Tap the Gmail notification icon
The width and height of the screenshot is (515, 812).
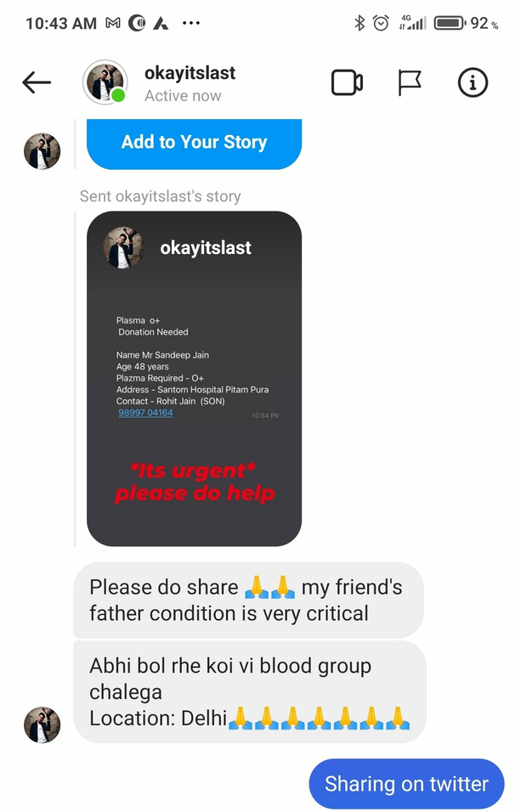112,23
